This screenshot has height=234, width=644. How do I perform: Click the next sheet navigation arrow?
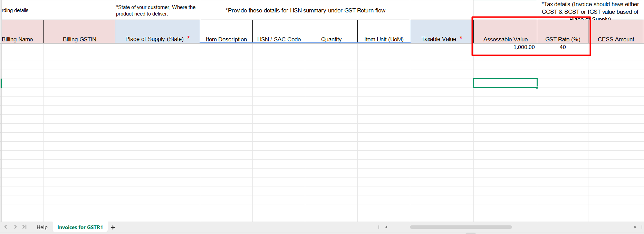click(15, 227)
